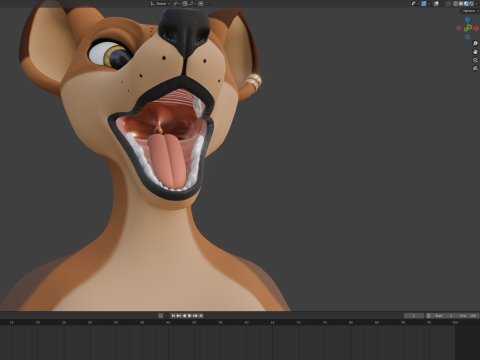Click the green Y axis gizmo handle
This screenshot has height=360, width=480.
466,29
